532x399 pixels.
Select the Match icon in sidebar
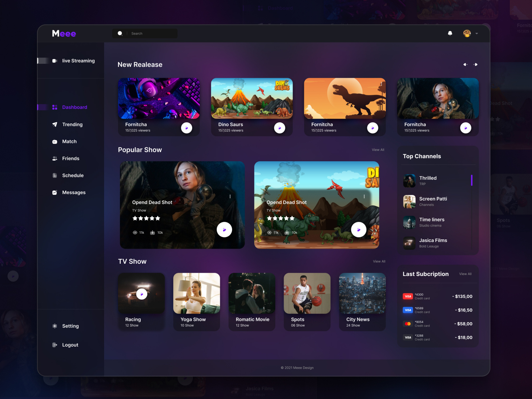pos(55,141)
